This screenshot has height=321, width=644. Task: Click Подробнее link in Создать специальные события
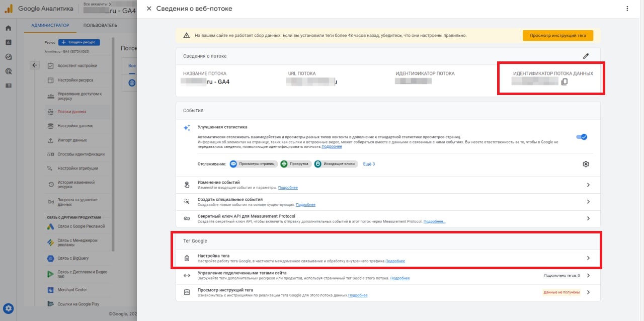click(305, 205)
